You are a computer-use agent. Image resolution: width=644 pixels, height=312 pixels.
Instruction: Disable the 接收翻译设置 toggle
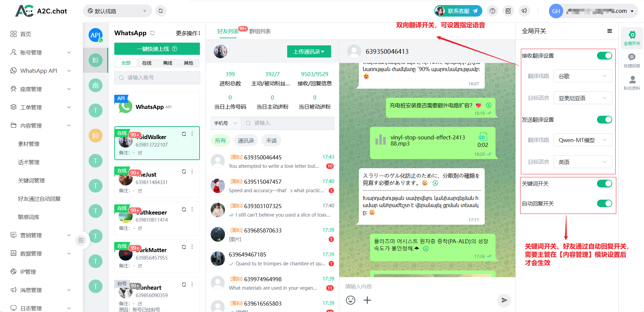tap(604, 56)
